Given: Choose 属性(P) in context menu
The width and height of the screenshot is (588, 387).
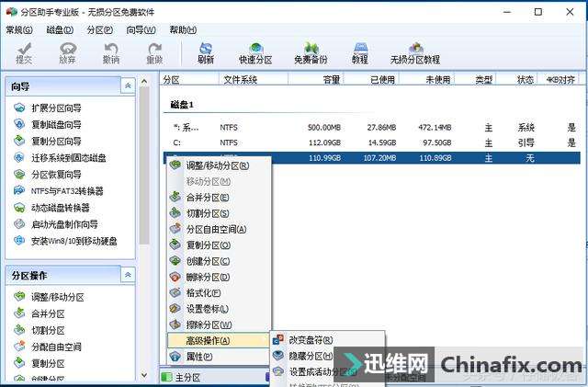Looking at the screenshot, I should coord(219,357).
